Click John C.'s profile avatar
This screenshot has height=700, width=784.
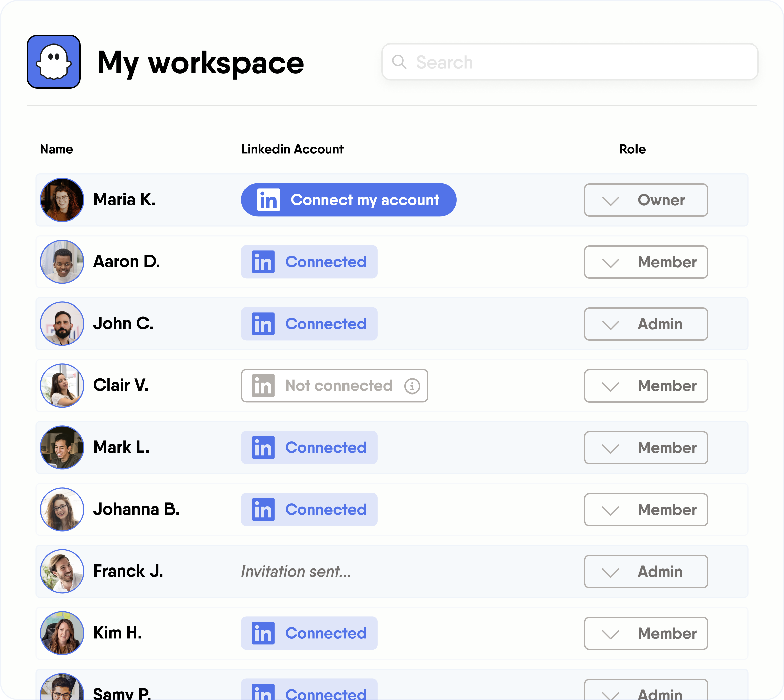(x=62, y=324)
